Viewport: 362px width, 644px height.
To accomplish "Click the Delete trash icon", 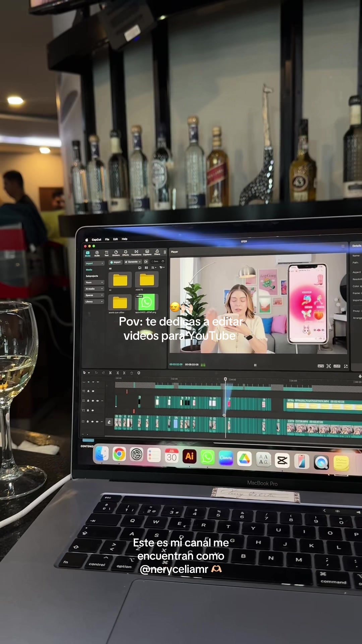I will click(132, 373).
